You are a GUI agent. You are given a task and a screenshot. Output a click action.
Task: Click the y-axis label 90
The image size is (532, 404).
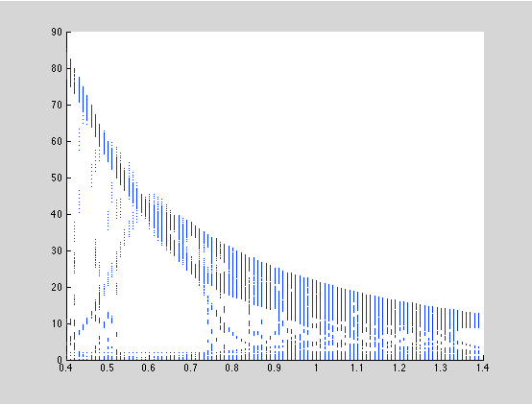pyautogui.click(x=57, y=32)
